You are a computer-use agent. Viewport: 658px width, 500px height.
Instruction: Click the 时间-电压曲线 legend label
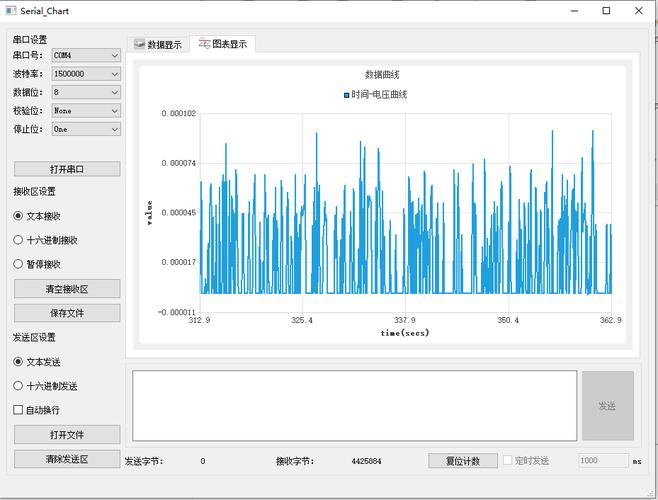point(379,95)
